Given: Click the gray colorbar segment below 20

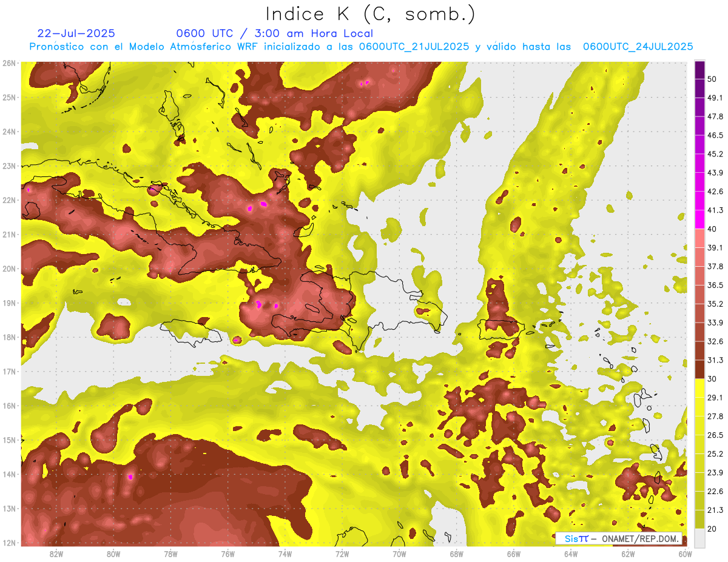Looking at the screenshot, I should pos(699,537).
